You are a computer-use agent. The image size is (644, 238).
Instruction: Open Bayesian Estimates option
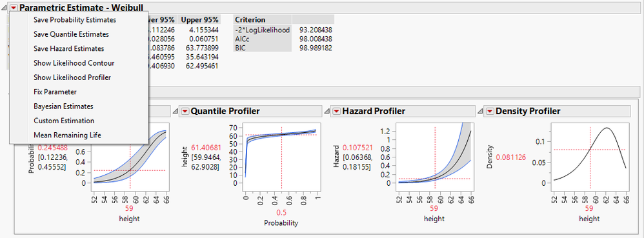(x=63, y=106)
